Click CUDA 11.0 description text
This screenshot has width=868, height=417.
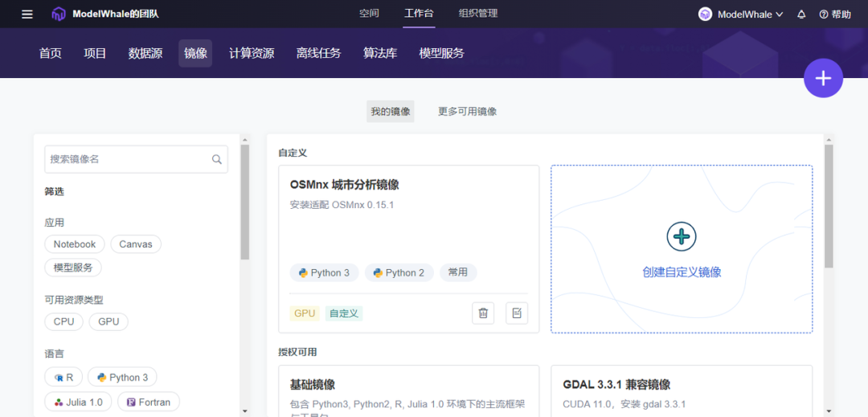(624, 404)
